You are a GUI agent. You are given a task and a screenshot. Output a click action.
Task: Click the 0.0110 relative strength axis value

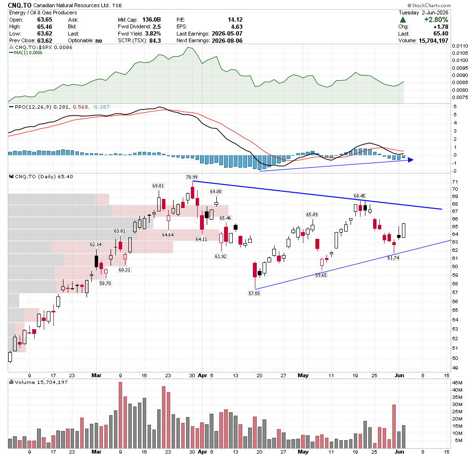coord(460,46)
